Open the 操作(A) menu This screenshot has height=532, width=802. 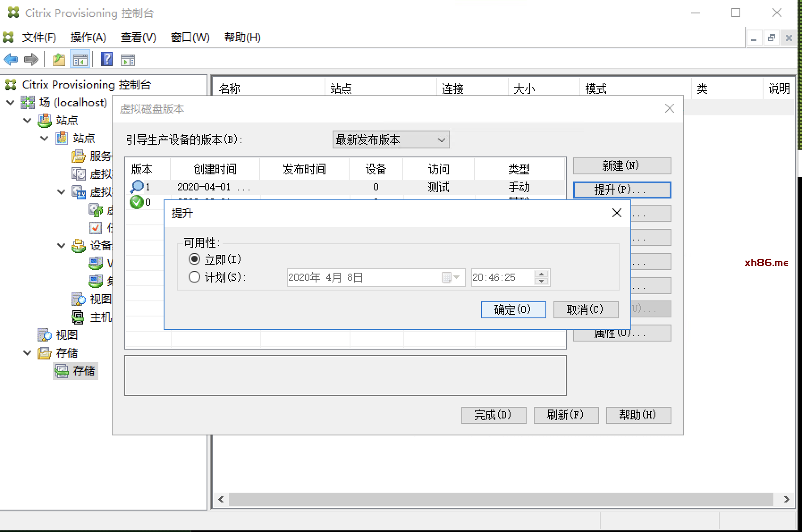point(88,37)
